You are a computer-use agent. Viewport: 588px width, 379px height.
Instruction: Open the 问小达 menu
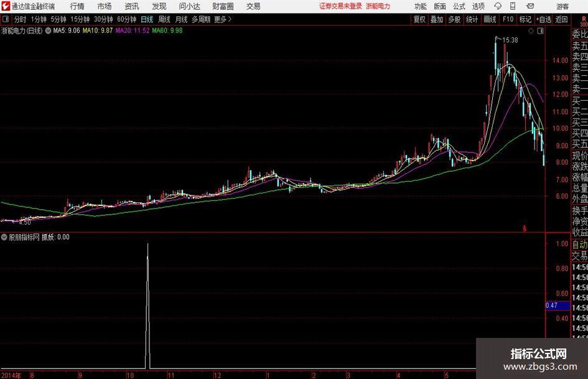tap(189, 6)
